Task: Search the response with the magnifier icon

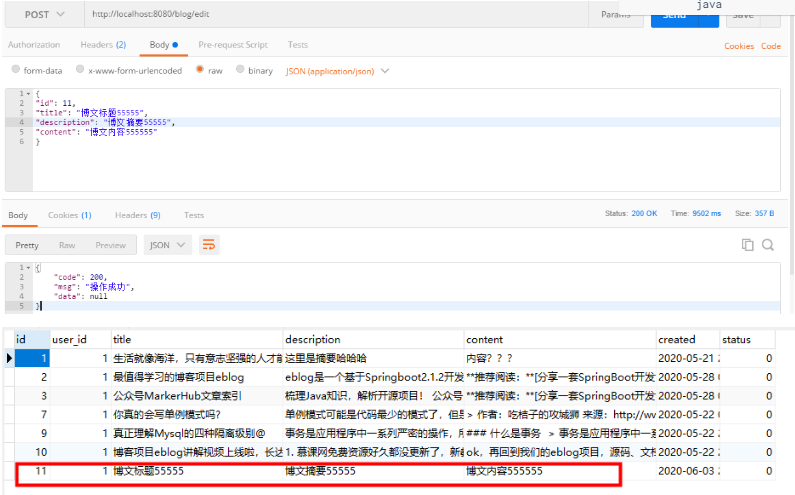Action: (768, 245)
